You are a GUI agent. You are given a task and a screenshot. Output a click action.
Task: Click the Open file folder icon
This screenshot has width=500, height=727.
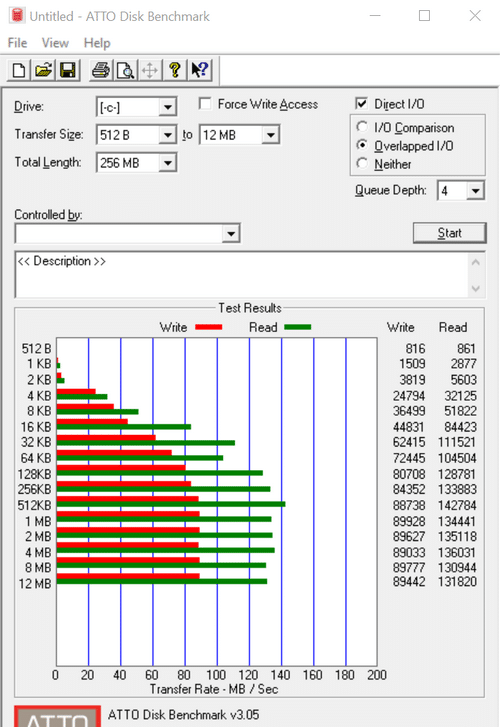pyautogui.click(x=44, y=71)
